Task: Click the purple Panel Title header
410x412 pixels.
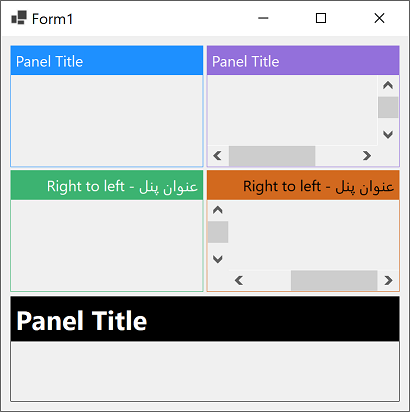Action: click(x=303, y=61)
